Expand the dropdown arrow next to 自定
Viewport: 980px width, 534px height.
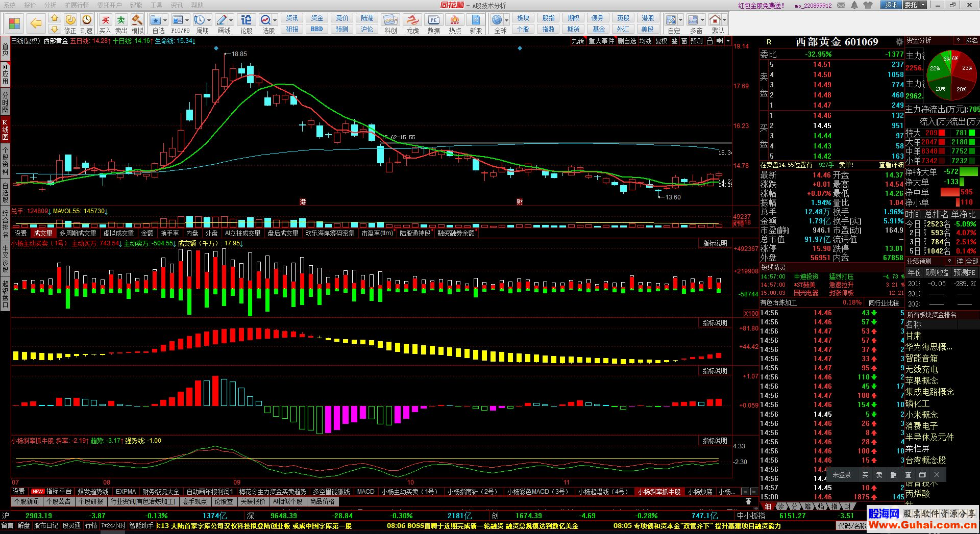click(x=680, y=20)
